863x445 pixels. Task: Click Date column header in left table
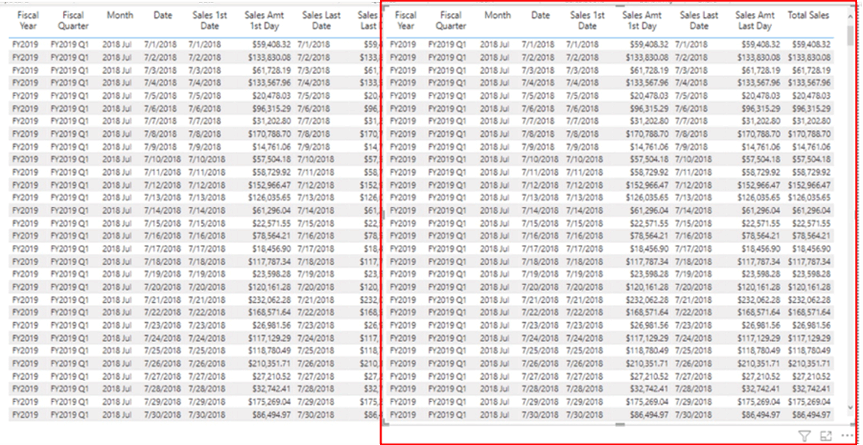coord(163,15)
